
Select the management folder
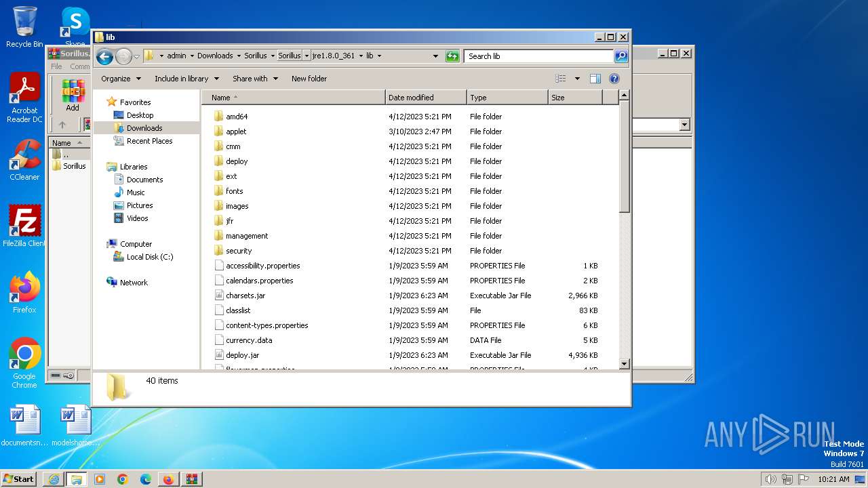(x=247, y=236)
